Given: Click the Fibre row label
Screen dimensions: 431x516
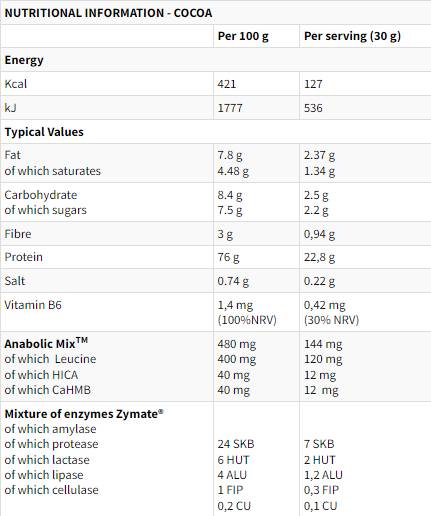Looking at the screenshot, I should coord(18,234).
